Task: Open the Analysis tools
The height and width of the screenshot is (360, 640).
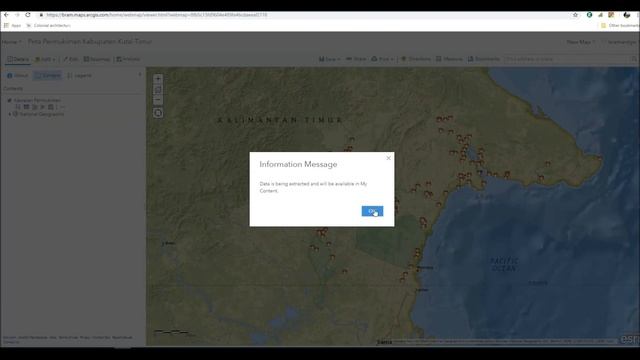Action: 128,59
